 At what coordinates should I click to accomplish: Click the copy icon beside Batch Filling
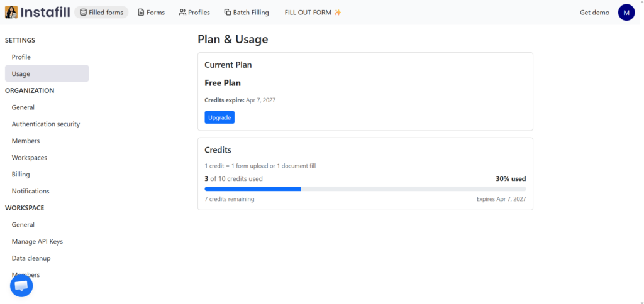pos(228,13)
